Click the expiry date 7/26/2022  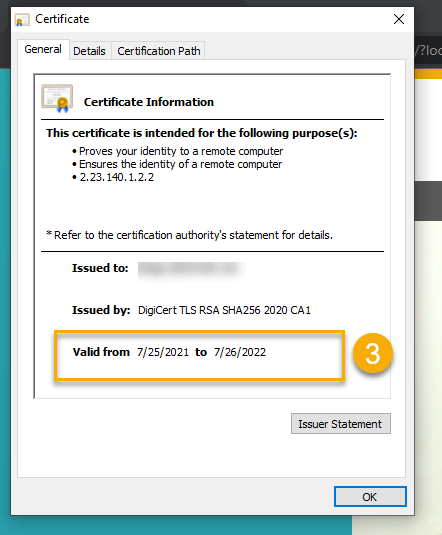click(240, 352)
